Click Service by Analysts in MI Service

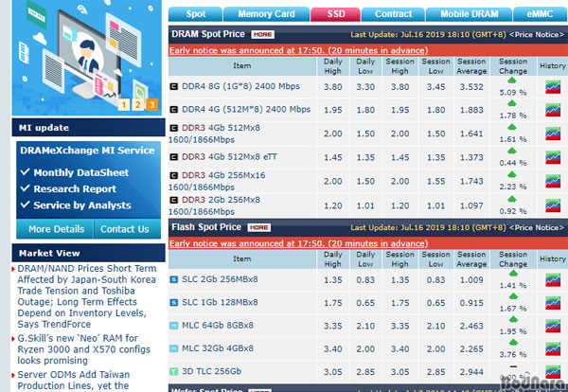pyautogui.click(x=82, y=205)
